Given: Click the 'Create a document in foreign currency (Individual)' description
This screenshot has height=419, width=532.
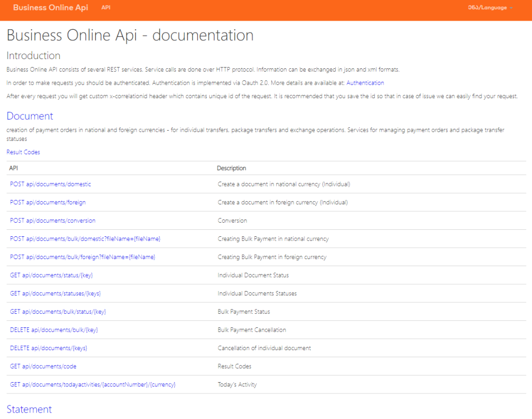Looking at the screenshot, I should coord(283,202).
